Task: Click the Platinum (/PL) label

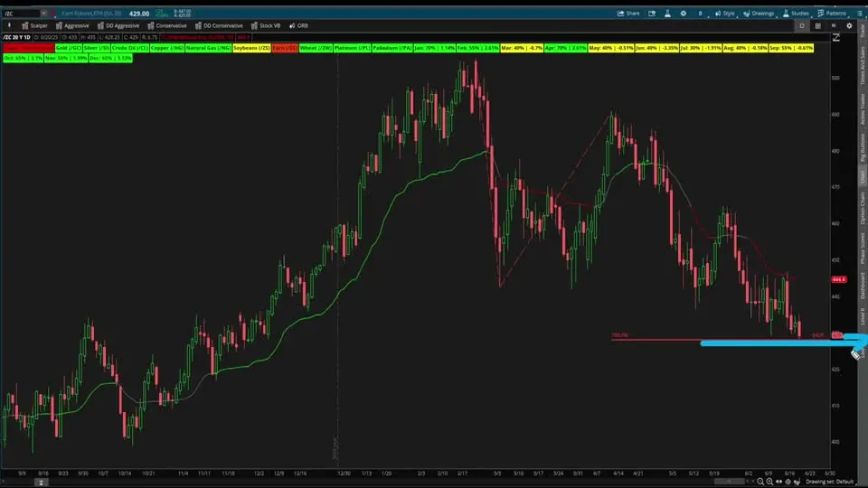Action: click(x=352, y=48)
